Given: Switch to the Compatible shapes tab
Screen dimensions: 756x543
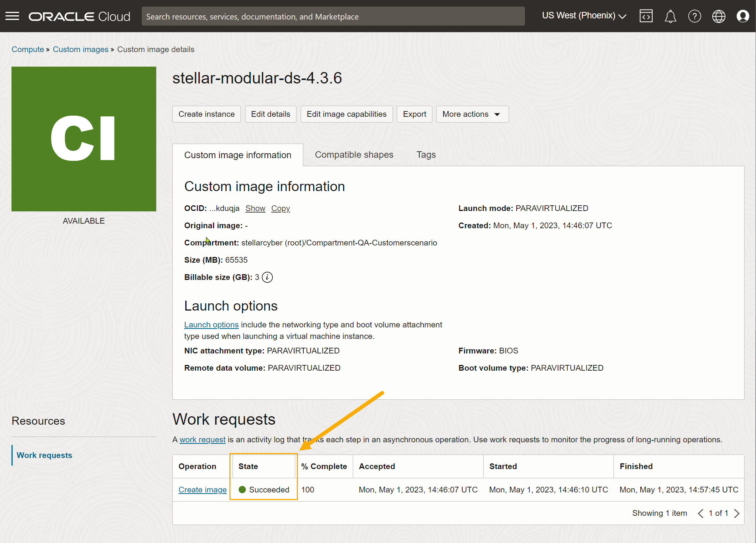Looking at the screenshot, I should tap(354, 155).
